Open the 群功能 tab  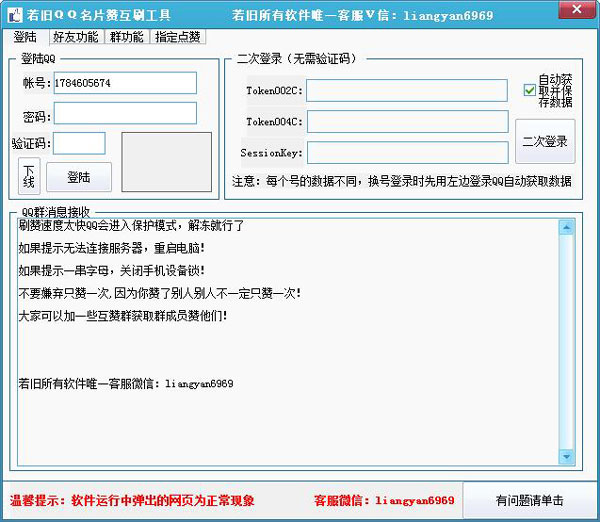coord(127,37)
